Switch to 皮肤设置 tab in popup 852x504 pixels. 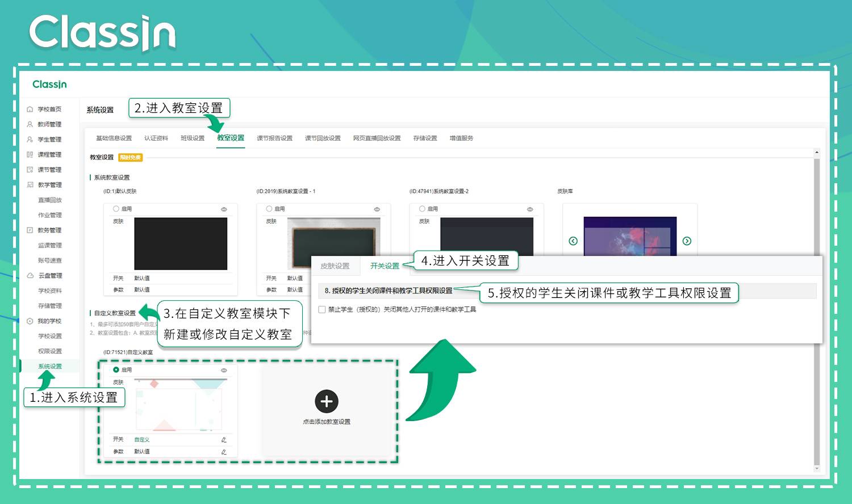coord(335,266)
